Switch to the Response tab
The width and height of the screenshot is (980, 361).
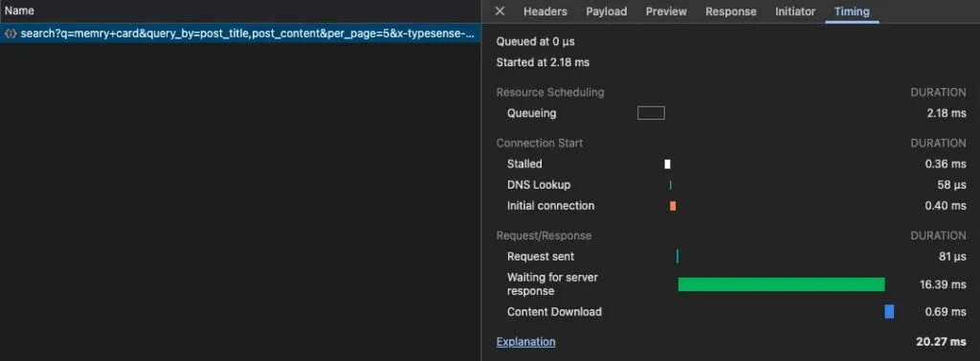click(x=730, y=11)
